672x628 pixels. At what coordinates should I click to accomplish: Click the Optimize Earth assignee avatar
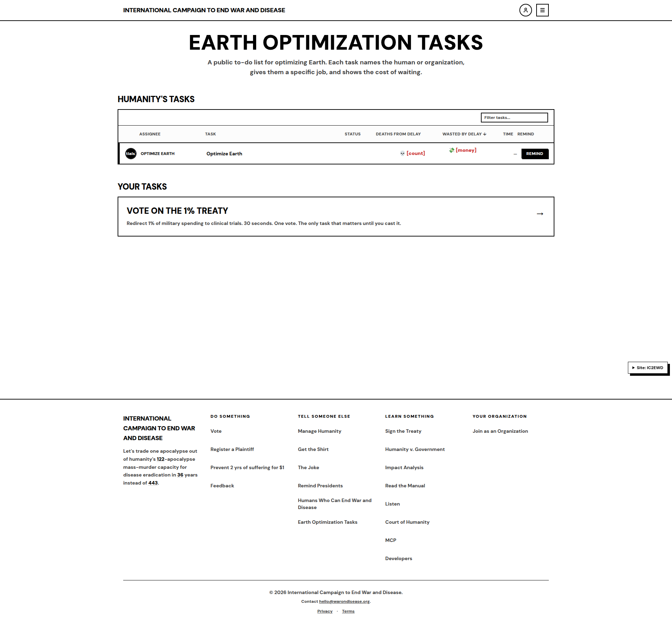pos(131,154)
